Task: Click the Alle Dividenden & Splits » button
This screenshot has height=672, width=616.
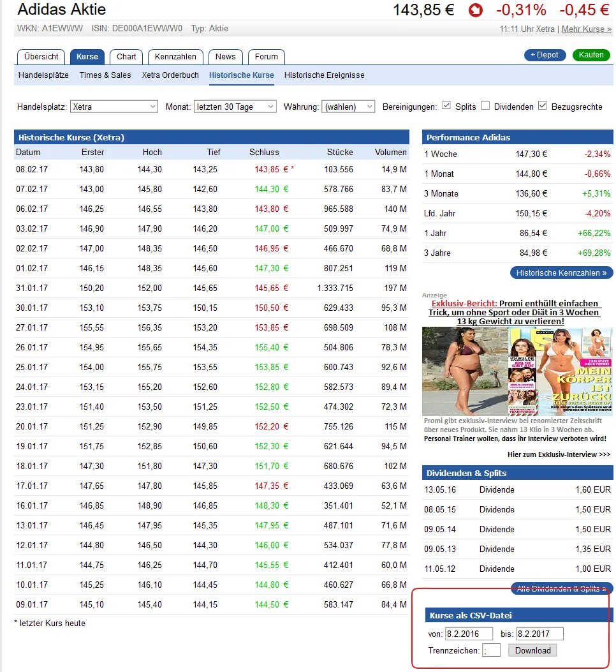Action: tap(562, 588)
